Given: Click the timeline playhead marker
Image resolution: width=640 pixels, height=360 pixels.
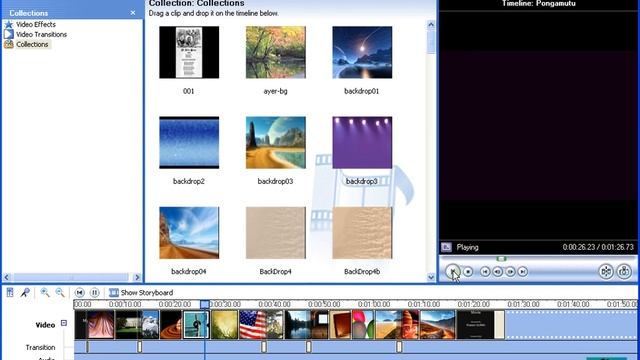Looking at the screenshot, I should [204, 304].
